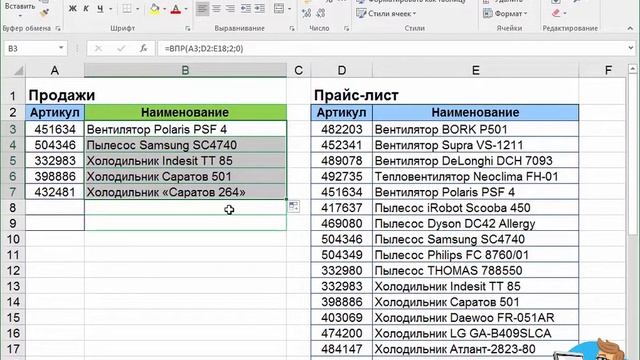This screenshot has height=360, width=640.
Task: Select column B header
Action: click(185, 71)
